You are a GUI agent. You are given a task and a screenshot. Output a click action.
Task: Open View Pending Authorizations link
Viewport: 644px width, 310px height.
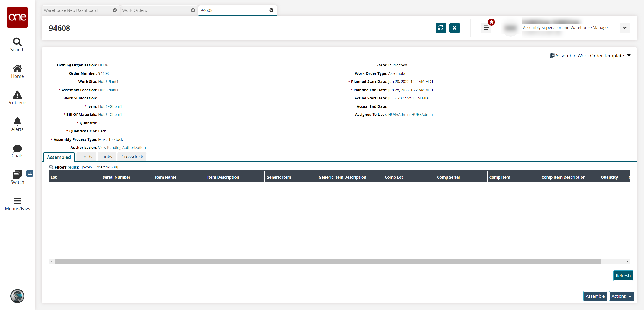pyautogui.click(x=123, y=148)
